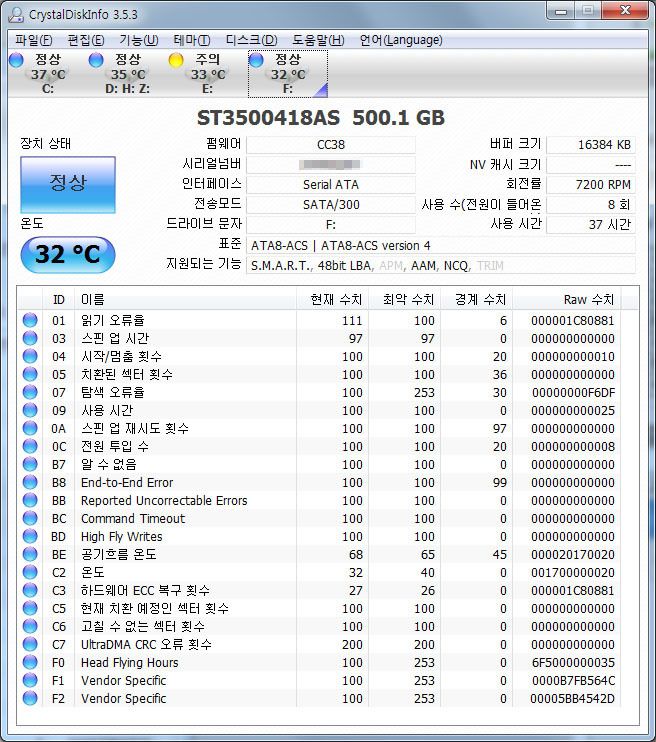Open the 파일(F) menu

[x=34, y=40]
